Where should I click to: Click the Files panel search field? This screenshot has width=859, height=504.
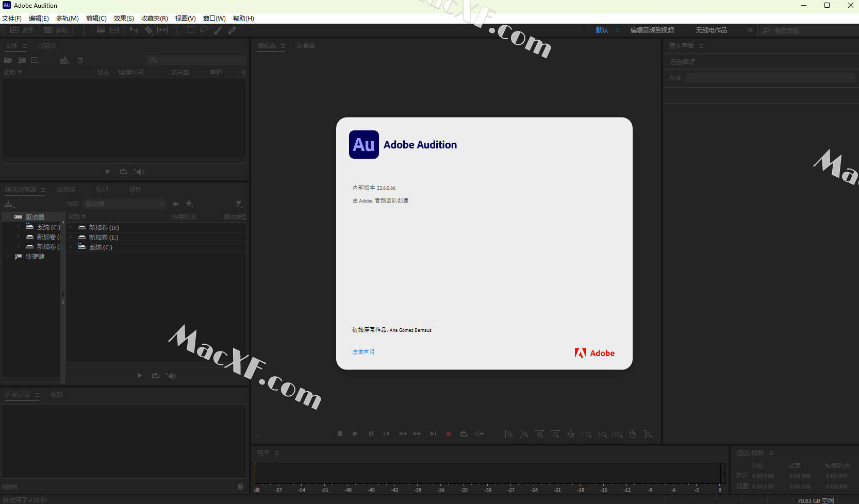click(x=196, y=60)
